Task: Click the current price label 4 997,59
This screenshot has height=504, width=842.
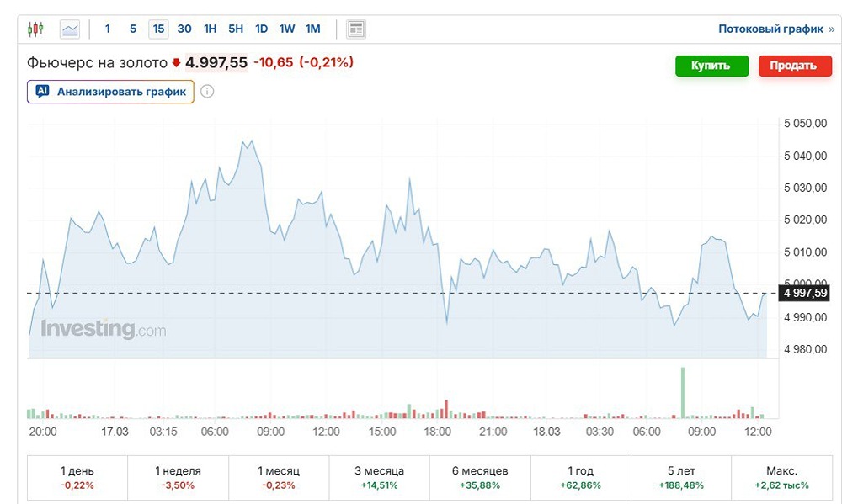Action: [804, 293]
